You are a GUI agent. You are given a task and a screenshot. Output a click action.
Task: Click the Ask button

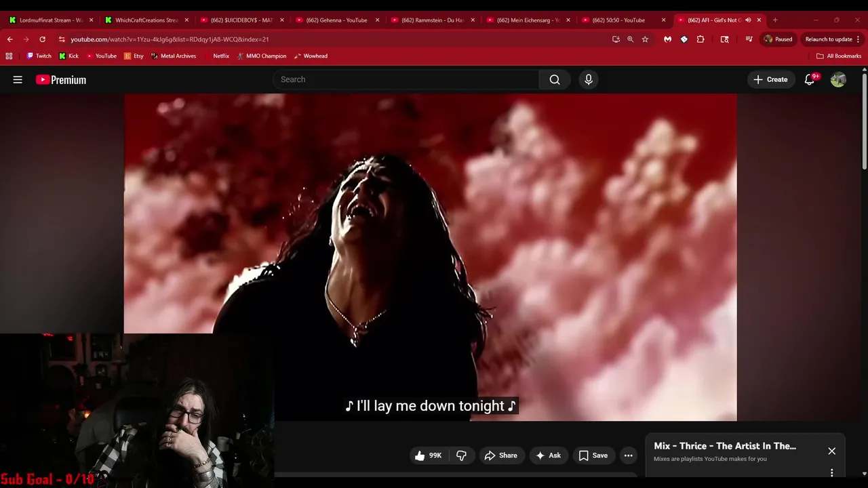pos(548,455)
